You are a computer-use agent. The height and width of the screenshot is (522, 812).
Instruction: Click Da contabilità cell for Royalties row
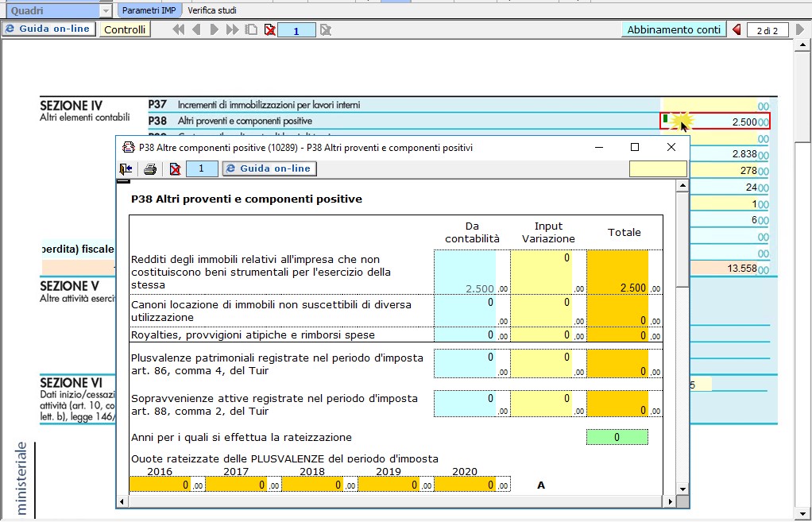[x=465, y=334]
